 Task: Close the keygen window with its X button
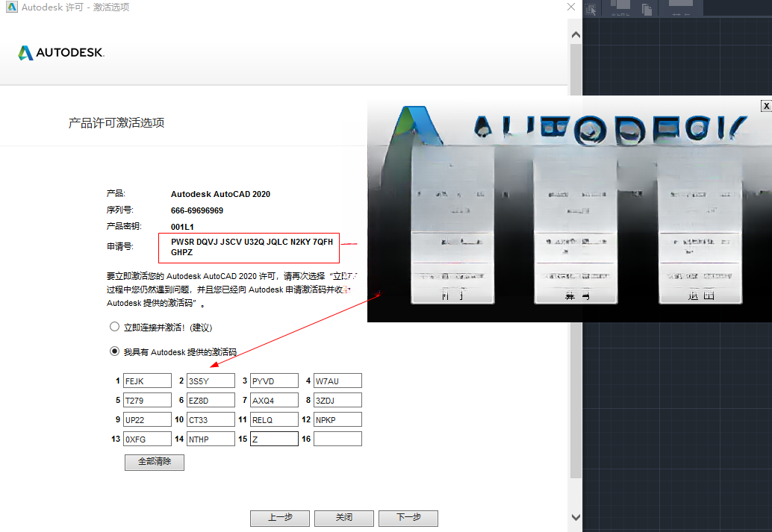tap(766, 106)
